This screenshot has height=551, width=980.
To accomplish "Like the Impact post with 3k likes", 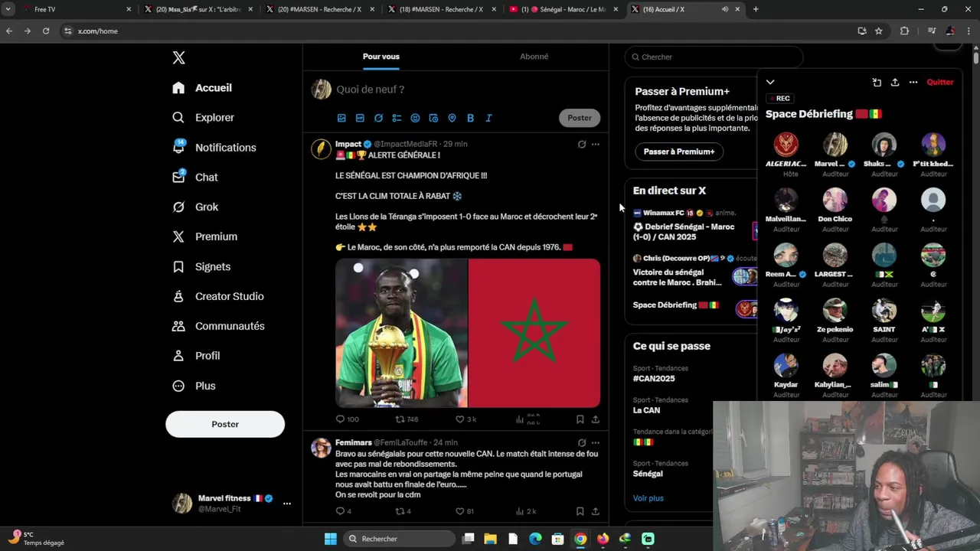I will point(466,419).
